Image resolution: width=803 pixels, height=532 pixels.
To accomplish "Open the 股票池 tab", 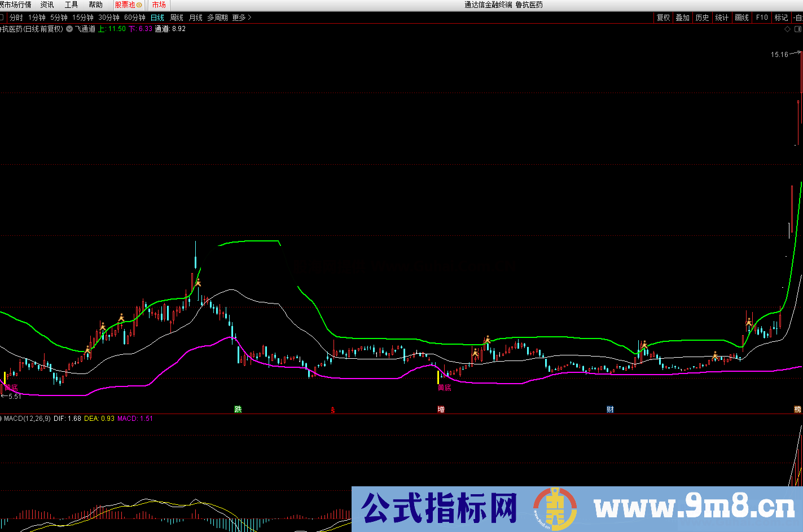I will [125, 5].
